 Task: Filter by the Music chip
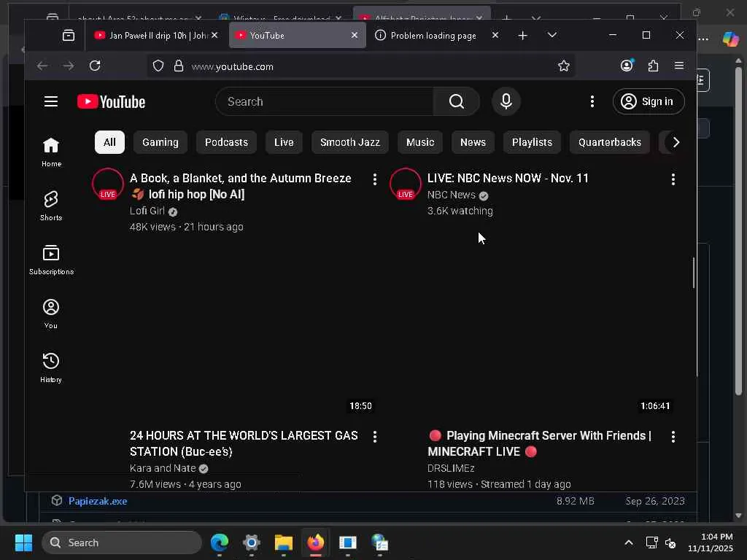pos(420,142)
